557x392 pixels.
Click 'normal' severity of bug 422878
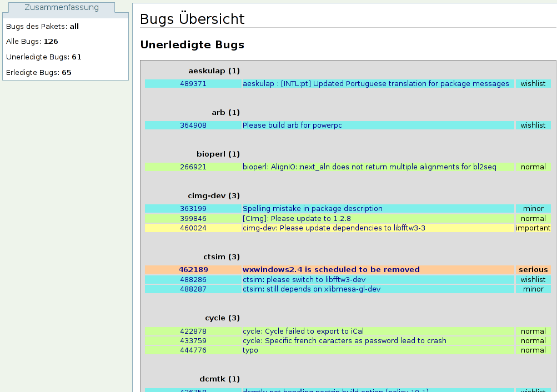click(x=533, y=331)
